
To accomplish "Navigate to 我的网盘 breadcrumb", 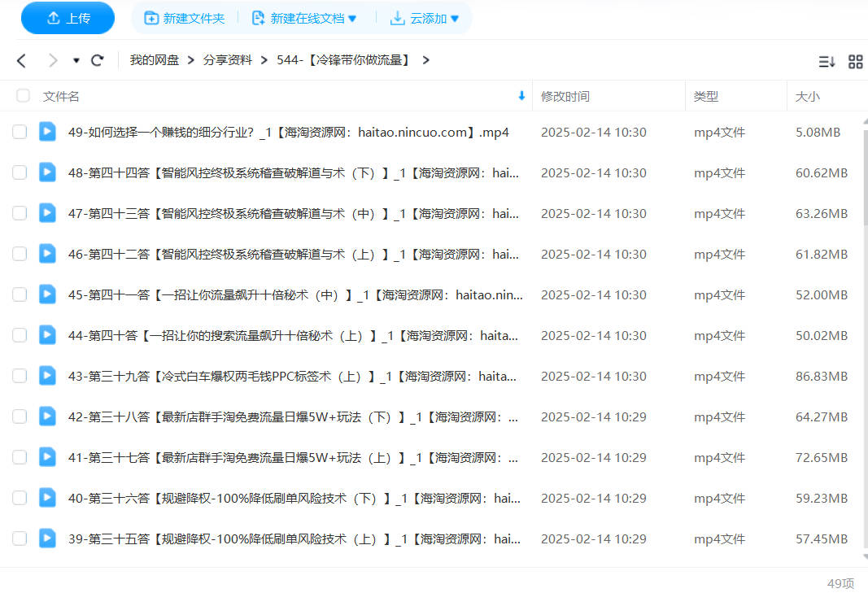I will pyautogui.click(x=155, y=60).
